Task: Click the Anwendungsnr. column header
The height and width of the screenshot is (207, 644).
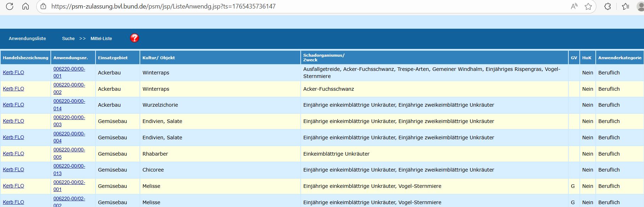Action: coord(73,57)
